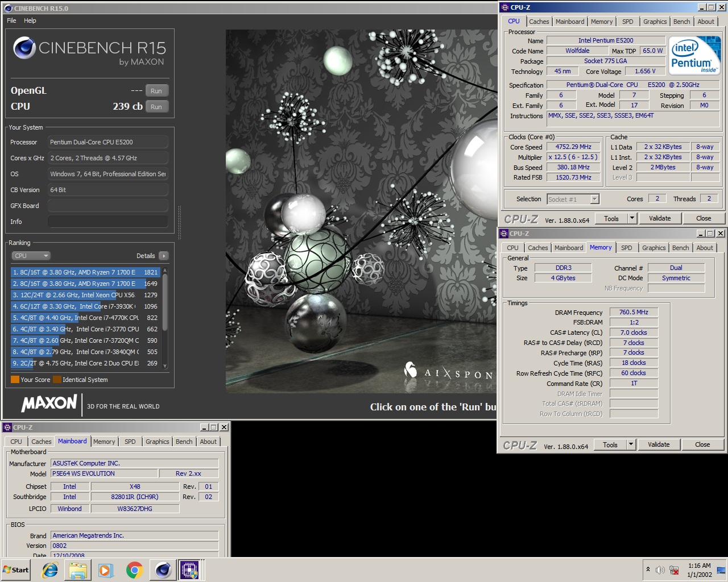Click the network status tray icon
Viewport: 728px width, 582px height.
click(675, 569)
